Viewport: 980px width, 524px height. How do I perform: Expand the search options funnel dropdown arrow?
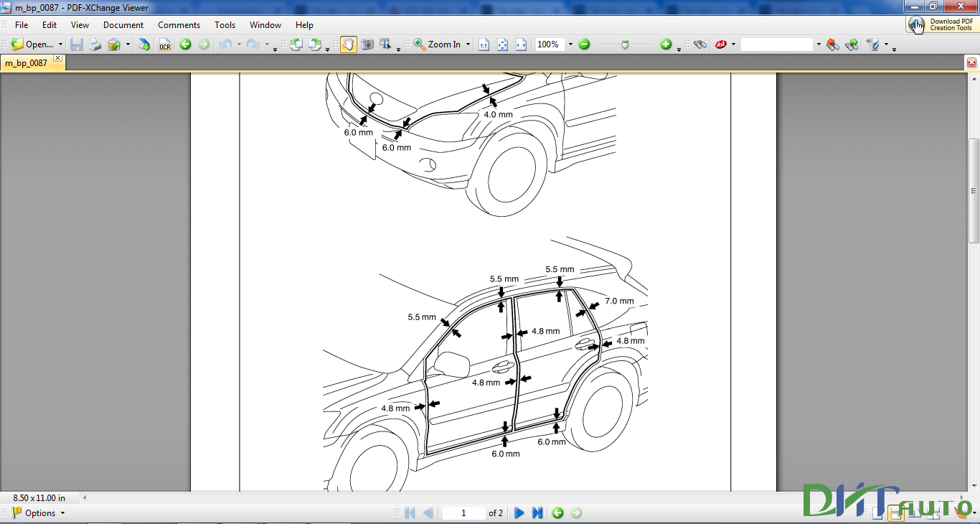tap(886, 45)
